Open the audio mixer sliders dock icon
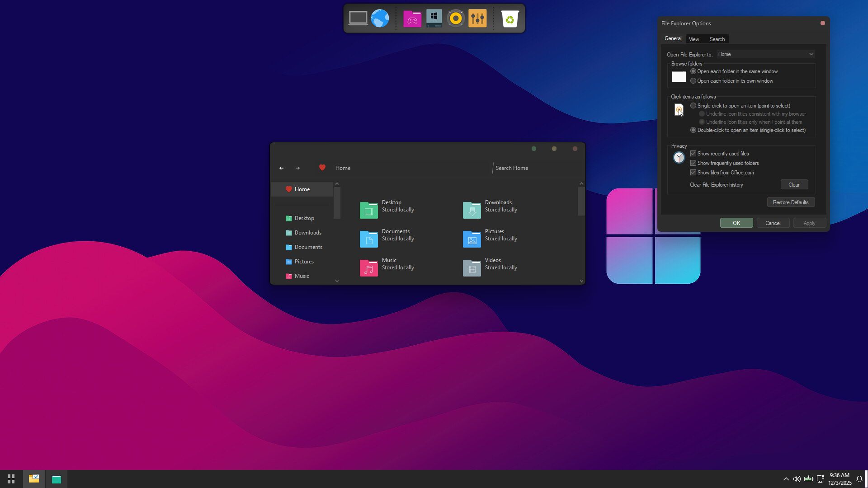 477,19
